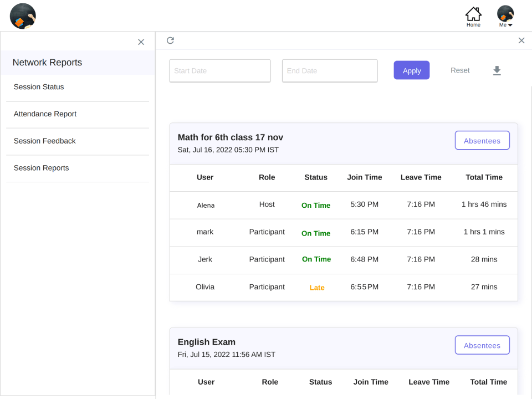This screenshot has height=399, width=532.
Task: Navigate to Session Reports
Action: (x=41, y=168)
